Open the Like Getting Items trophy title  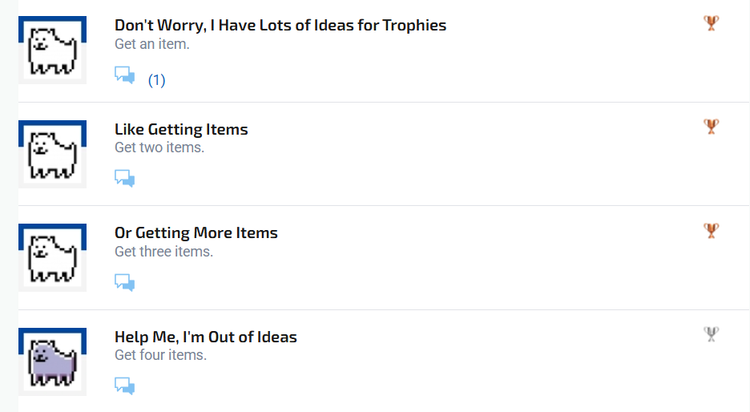181,129
